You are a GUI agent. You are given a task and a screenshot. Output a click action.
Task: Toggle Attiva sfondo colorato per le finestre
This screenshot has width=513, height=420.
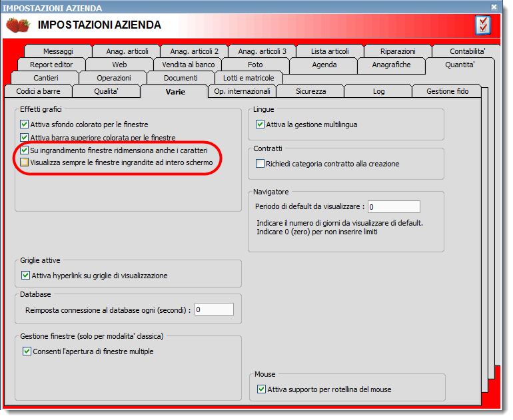tap(24, 124)
